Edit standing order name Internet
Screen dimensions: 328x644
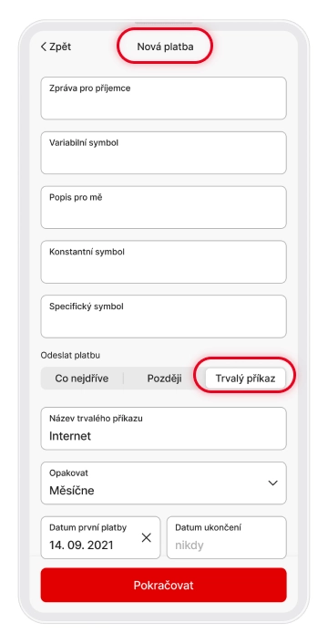pyautogui.click(x=164, y=429)
